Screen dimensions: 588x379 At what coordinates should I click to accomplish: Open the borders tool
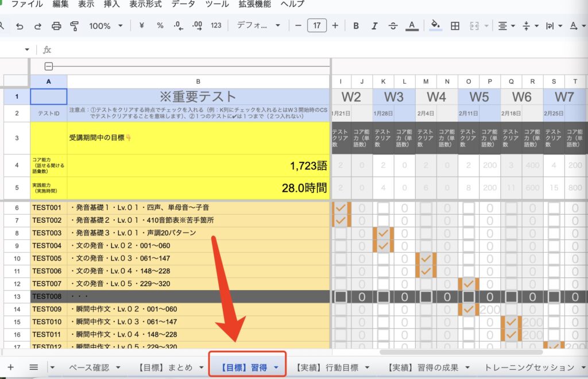pos(455,26)
